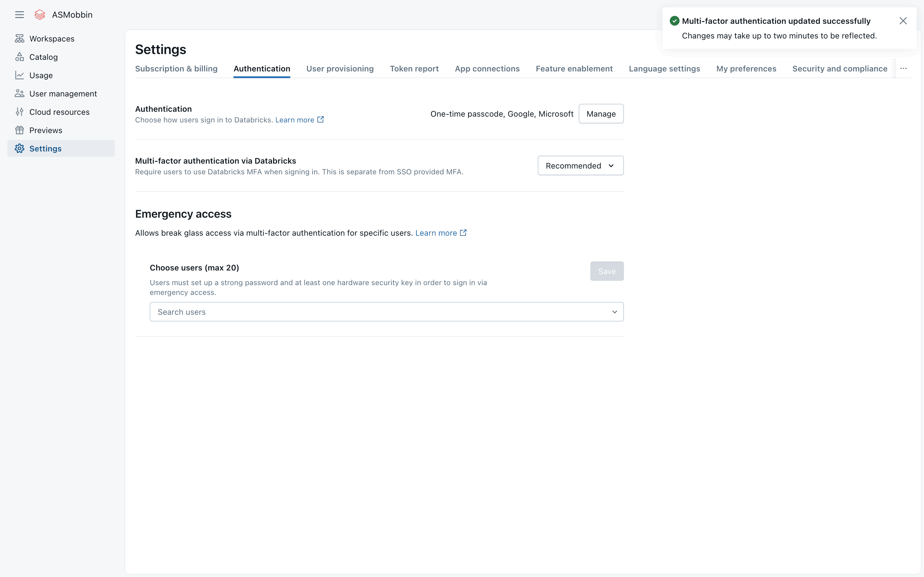Open the Token report tab
The height and width of the screenshot is (577, 924).
coord(414,69)
